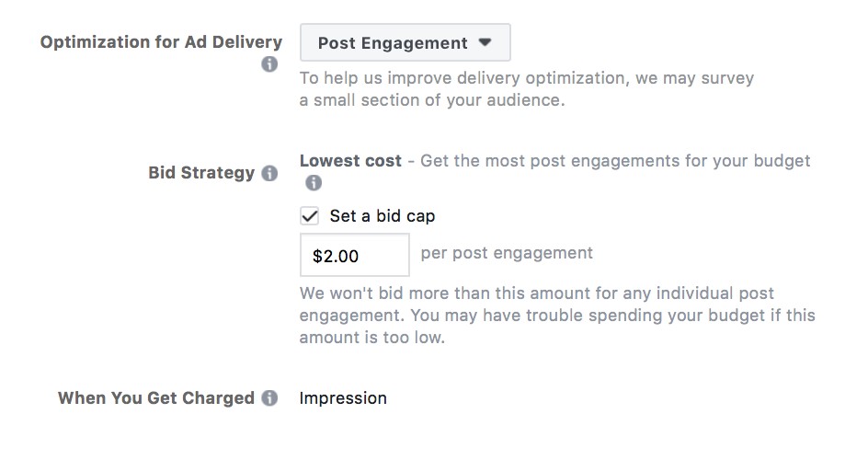
Task: Click the 'Impression' charge value
Action: pos(343,398)
